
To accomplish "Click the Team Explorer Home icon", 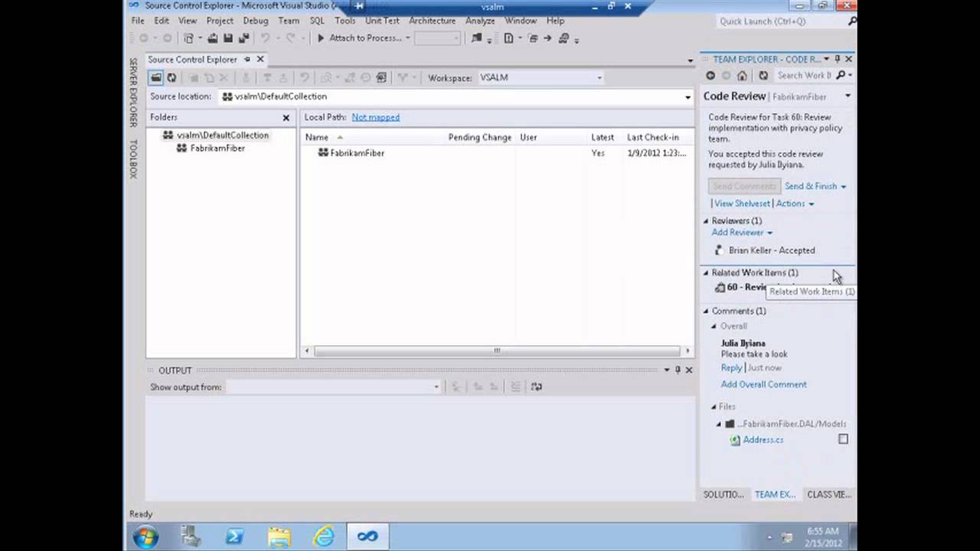I will tap(742, 76).
